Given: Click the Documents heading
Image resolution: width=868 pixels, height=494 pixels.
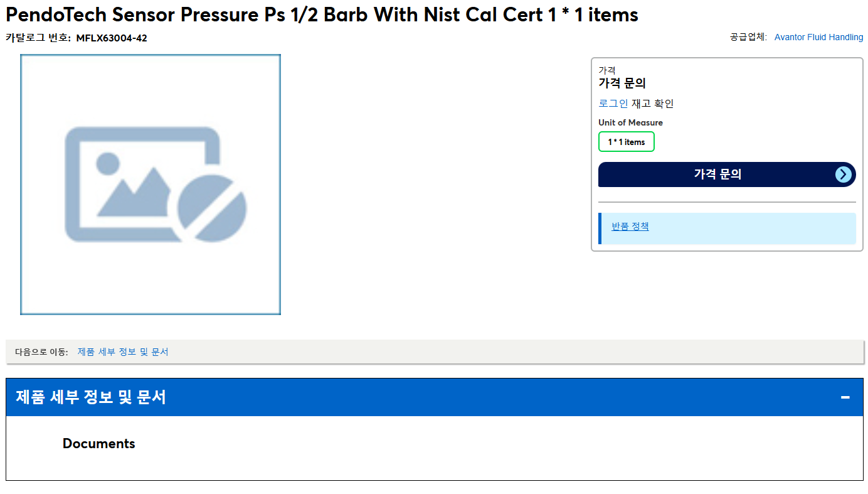Looking at the screenshot, I should pos(99,443).
